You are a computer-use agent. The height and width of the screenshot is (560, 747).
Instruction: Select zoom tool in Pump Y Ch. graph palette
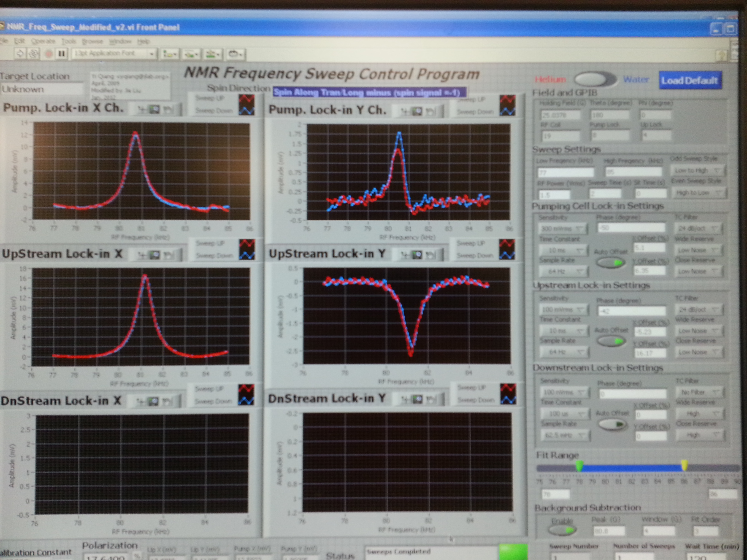point(417,111)
